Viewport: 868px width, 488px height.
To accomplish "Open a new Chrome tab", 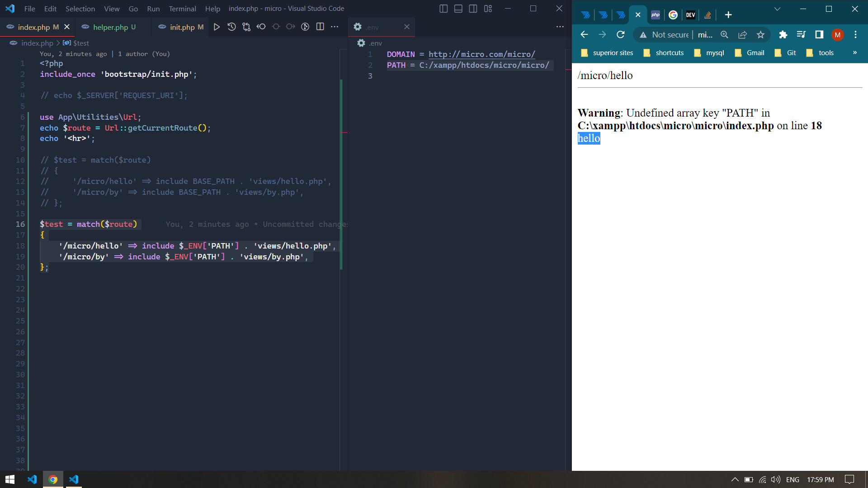I will click(x=728, y=15).
